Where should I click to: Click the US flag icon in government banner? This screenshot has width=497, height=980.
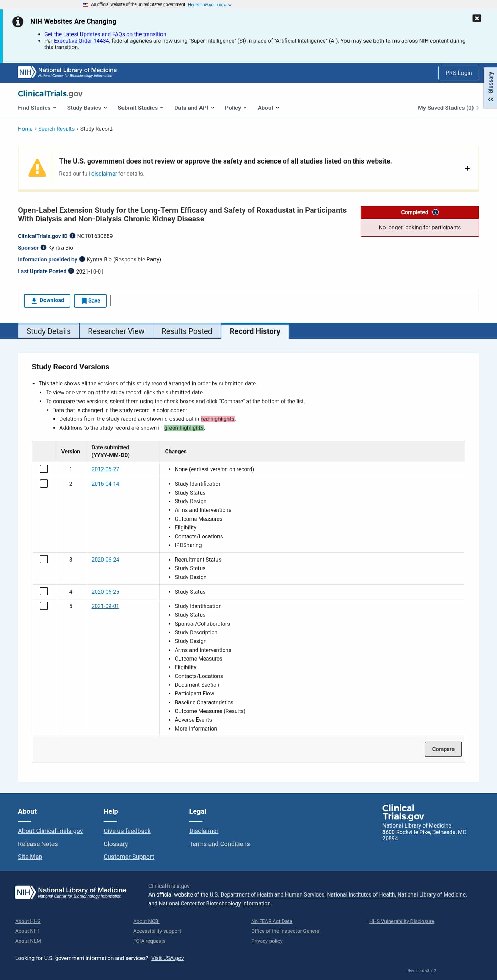pyautogui.click(x=86, y=4)
